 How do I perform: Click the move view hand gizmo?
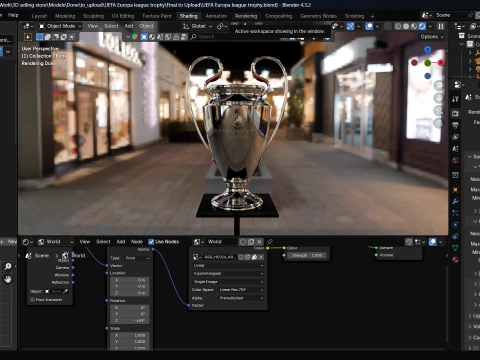coord(439,98)
